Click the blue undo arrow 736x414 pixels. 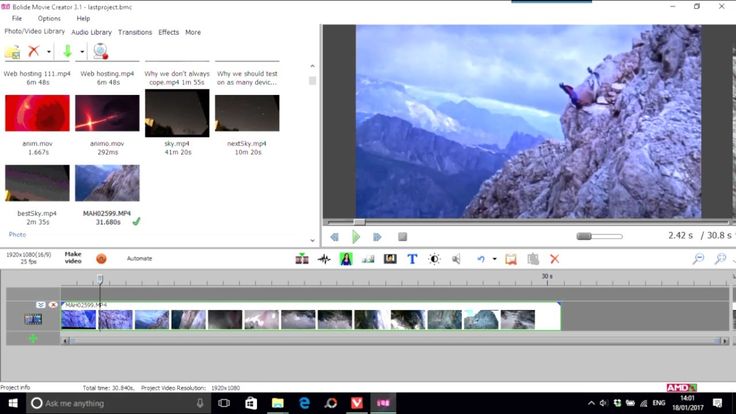pyautogui.click(x=481, y=259)
